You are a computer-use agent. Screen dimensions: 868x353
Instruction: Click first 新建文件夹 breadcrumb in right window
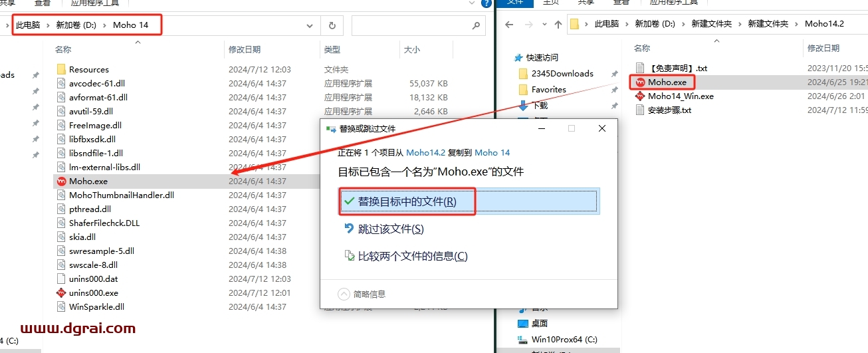pyautogui.click(x=711, y=24)
